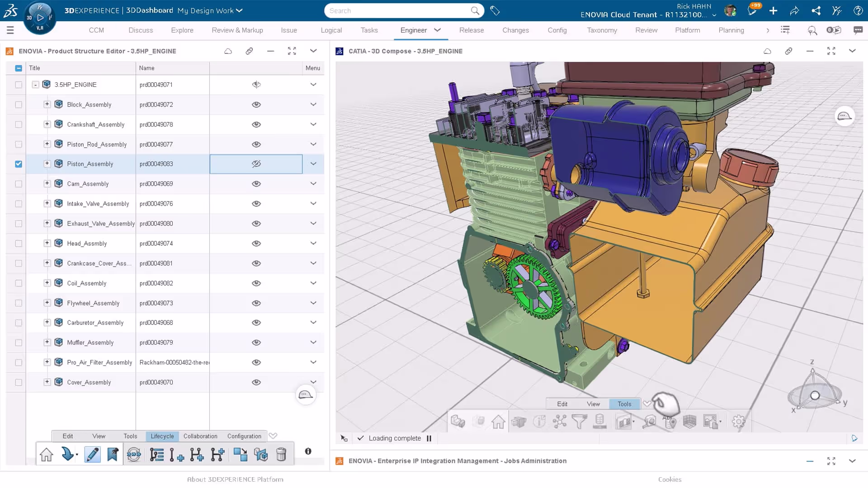
Task: Click the bookmark pin icon in the Lifecycle toolbar
Action: point(113,454)
